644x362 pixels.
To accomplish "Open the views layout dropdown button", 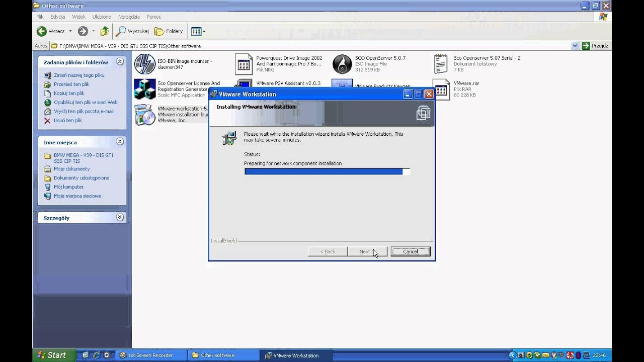I will tap(198, 31).
